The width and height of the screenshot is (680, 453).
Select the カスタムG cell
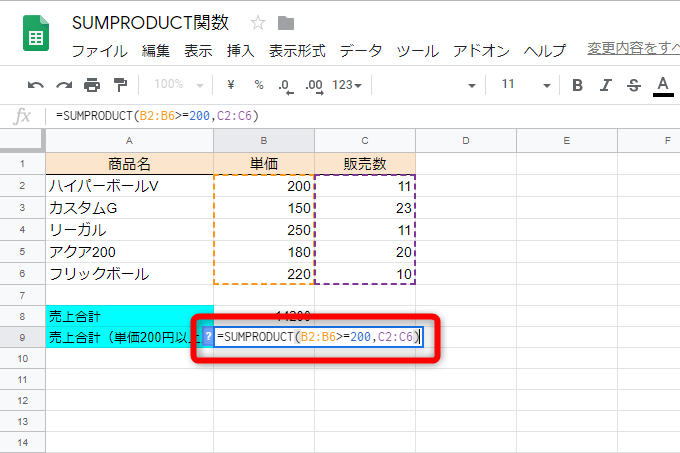[x=129, y=208]
